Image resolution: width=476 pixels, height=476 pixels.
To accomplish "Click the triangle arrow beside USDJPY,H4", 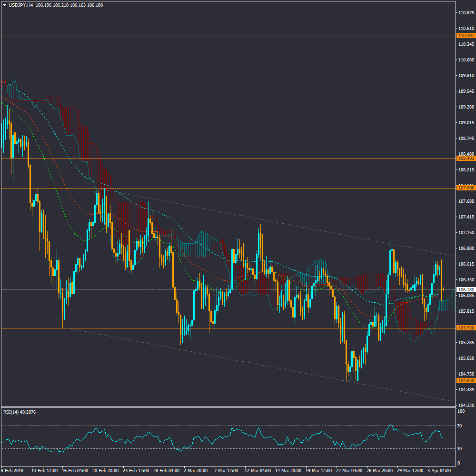I will coord(4,5).
